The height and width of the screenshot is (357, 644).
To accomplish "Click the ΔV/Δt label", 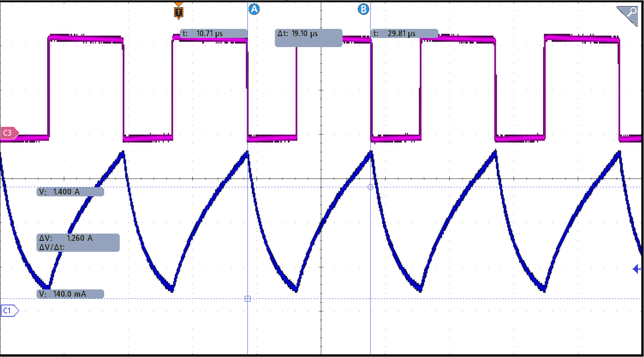I will (52, 247).
